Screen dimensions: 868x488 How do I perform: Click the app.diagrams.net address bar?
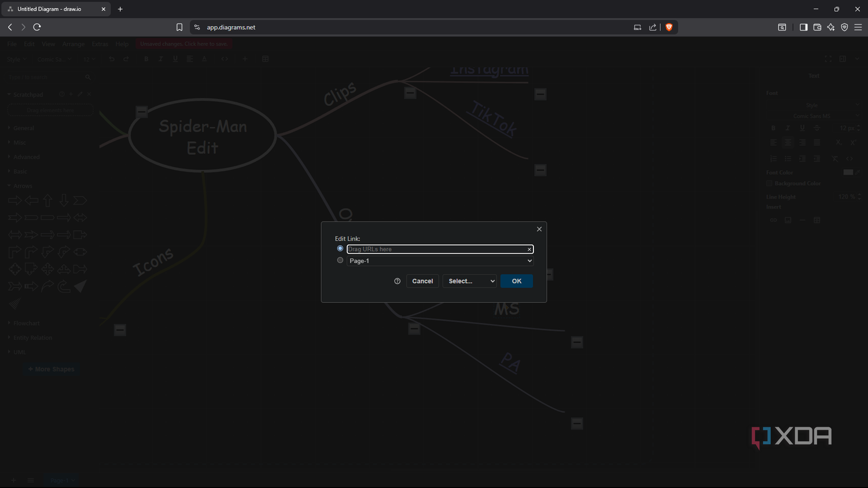click(417, 27)
